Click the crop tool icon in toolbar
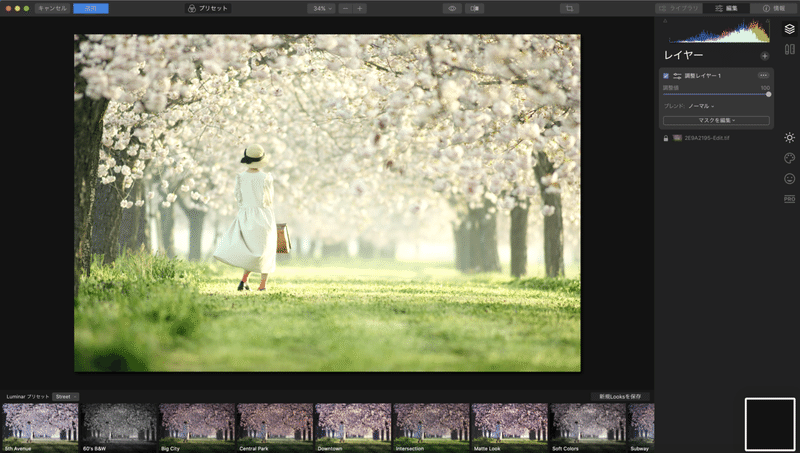The height and width of the screenshot is (453, 800). [569, 8]
